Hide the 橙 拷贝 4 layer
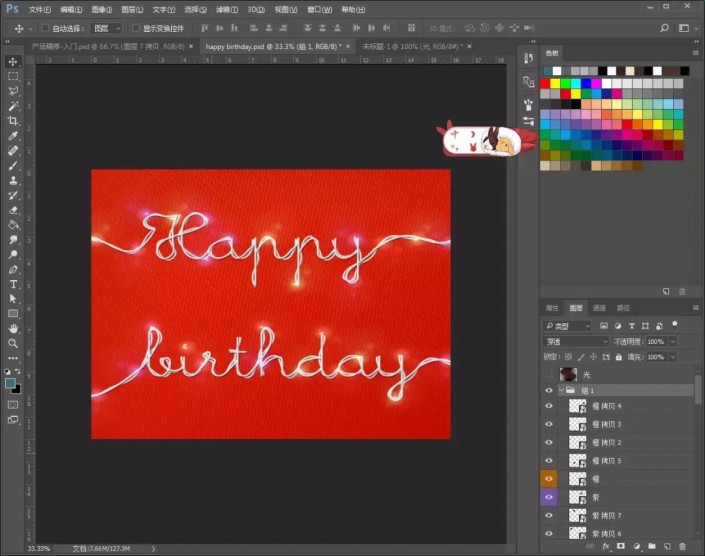 549,406
